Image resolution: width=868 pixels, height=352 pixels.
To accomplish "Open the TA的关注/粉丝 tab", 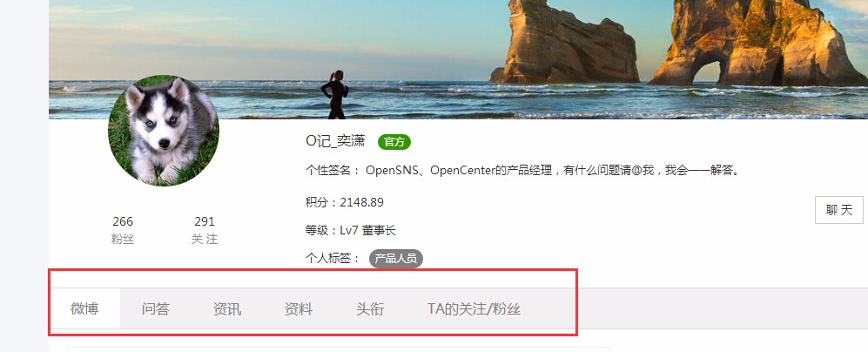I will (474, 308).
